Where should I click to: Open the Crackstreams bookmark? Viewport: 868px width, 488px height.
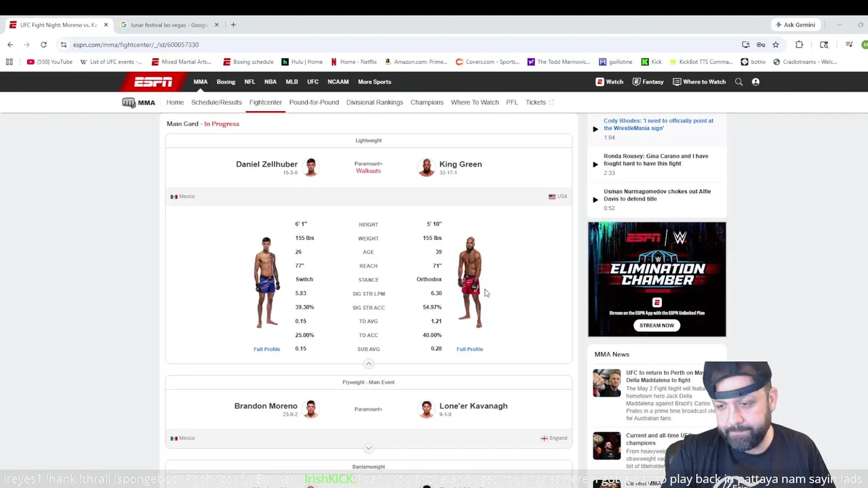tap(805, 62)
